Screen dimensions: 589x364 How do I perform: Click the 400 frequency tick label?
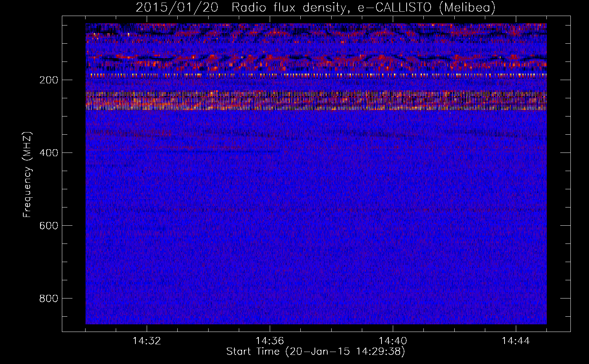(49, 153)
